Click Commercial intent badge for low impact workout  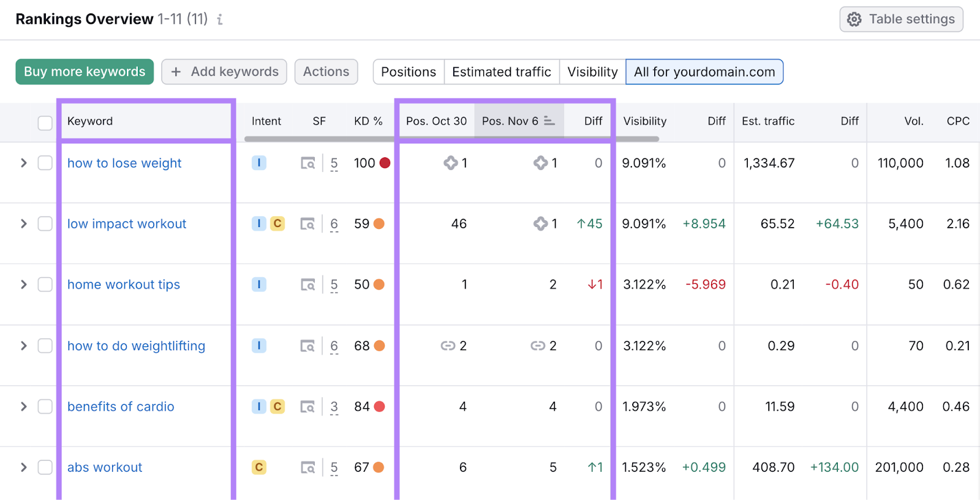(x=277, y=224)
